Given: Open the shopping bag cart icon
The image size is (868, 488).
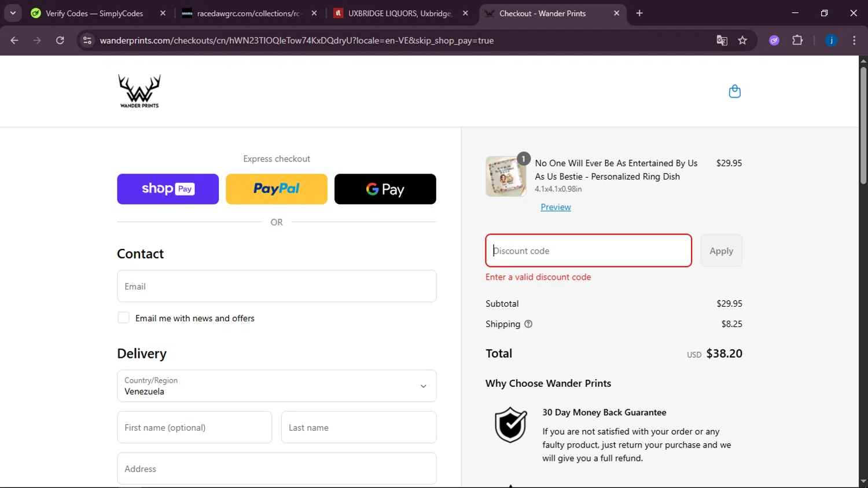Looking at the screenshot, I should (734, 91).
